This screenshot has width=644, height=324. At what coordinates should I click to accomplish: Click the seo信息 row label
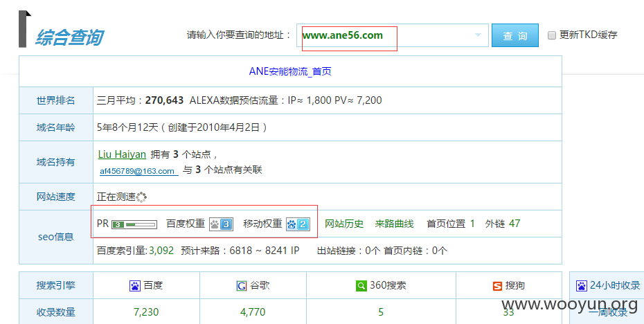56,237
